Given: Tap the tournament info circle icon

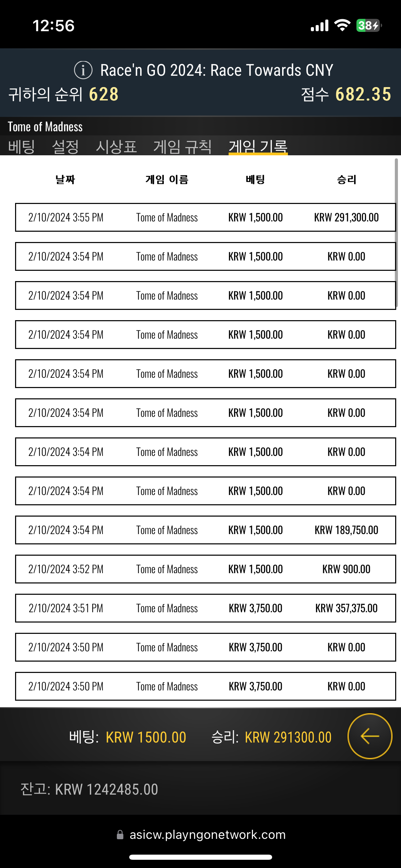Looking at the screenshot, I should [83, 70].
